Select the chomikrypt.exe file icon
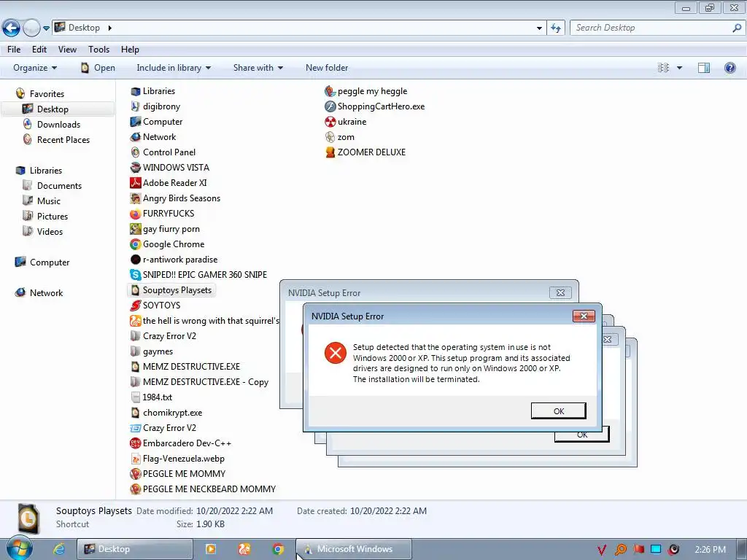The width and height of the screenshot is (747, 560). (135, 413)
